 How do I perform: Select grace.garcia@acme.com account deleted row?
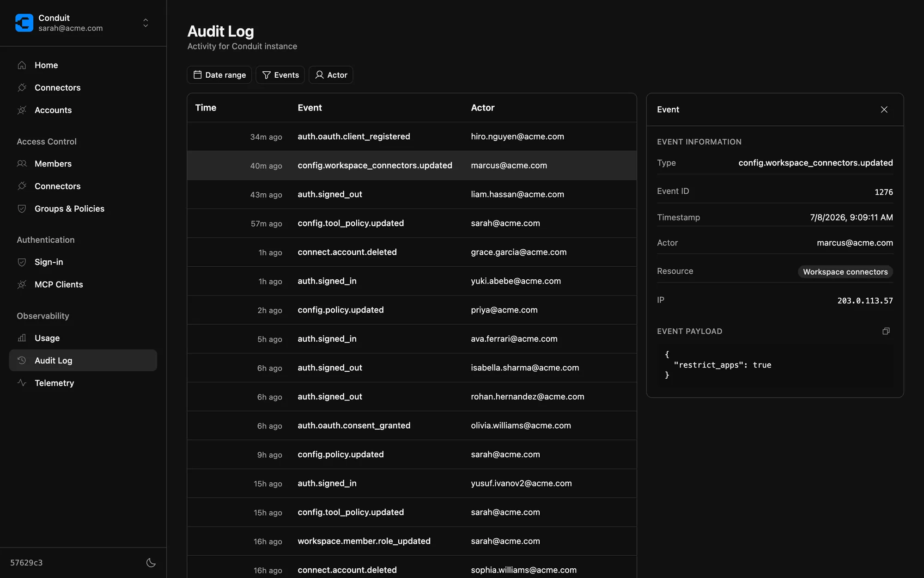pos(412,252)
